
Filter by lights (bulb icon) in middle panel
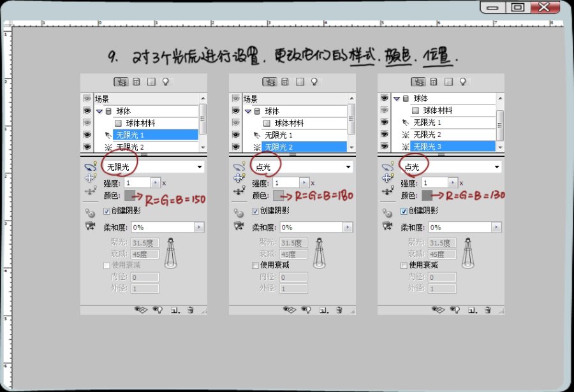314,82
